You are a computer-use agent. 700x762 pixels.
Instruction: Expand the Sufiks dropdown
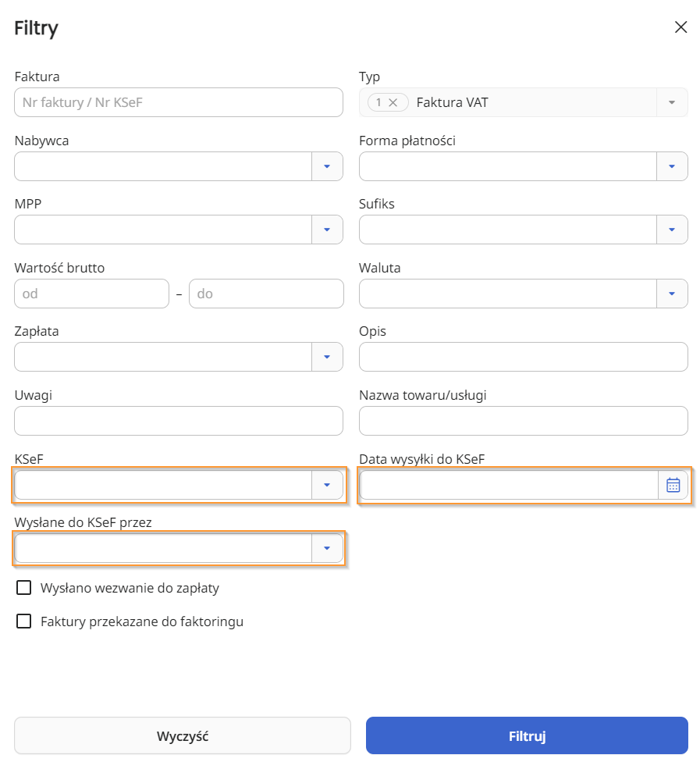point(672,230)
